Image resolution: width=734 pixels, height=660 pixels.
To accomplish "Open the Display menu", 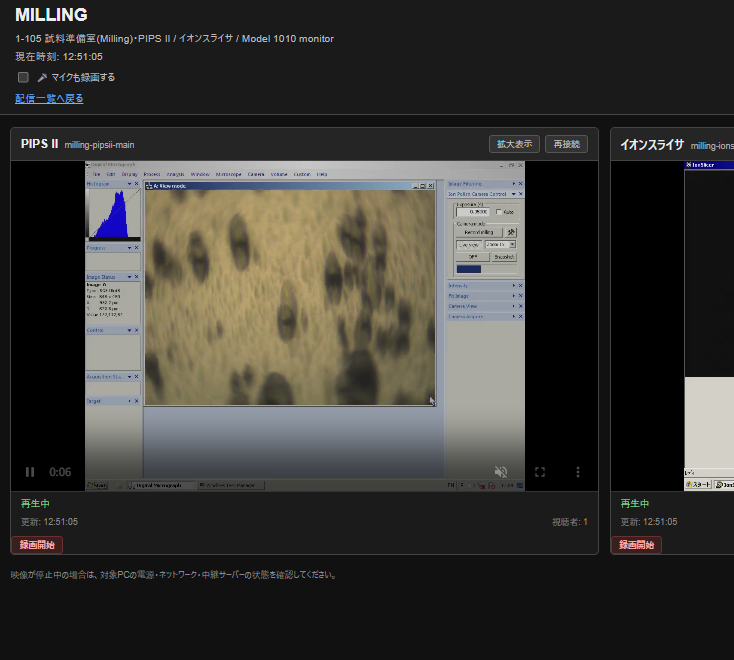I will (129, 174).
